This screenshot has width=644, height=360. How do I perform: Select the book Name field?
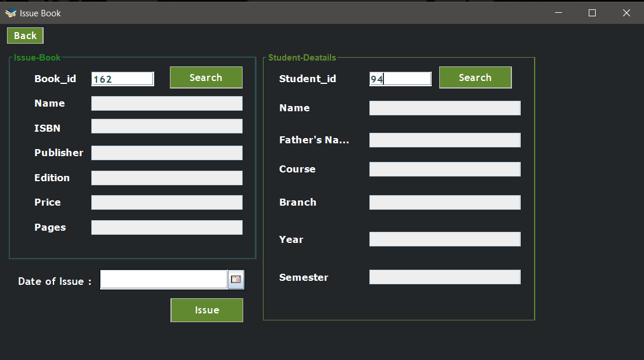167,103
